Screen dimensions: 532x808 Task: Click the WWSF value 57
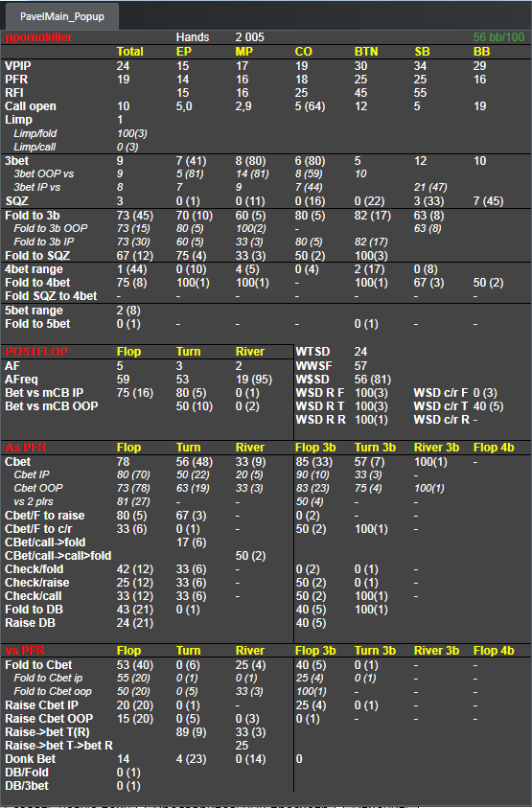pos(360,366)
